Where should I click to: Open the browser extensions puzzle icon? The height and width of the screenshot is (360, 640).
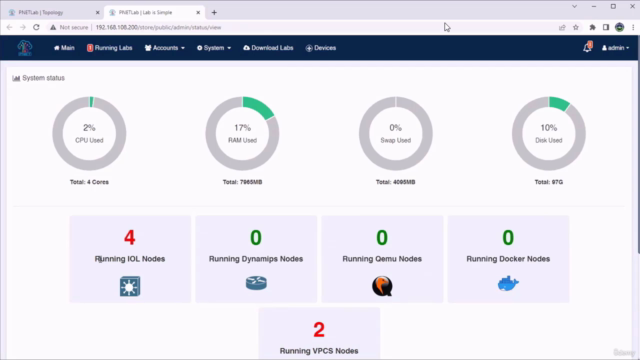pos(592,27)
